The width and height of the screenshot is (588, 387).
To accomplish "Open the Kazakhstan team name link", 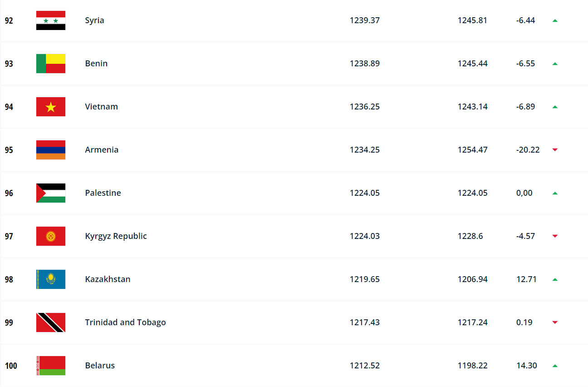I will (108, 279).
